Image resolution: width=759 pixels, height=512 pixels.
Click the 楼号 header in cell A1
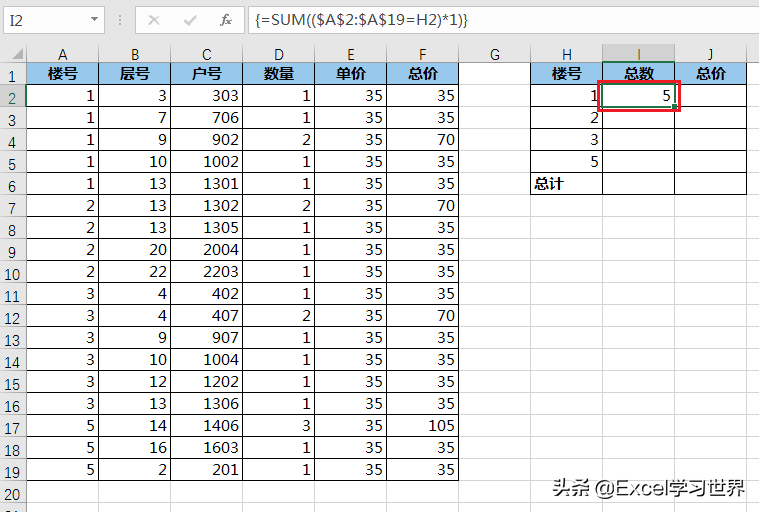pyautogui.click(x=62, y=74)
